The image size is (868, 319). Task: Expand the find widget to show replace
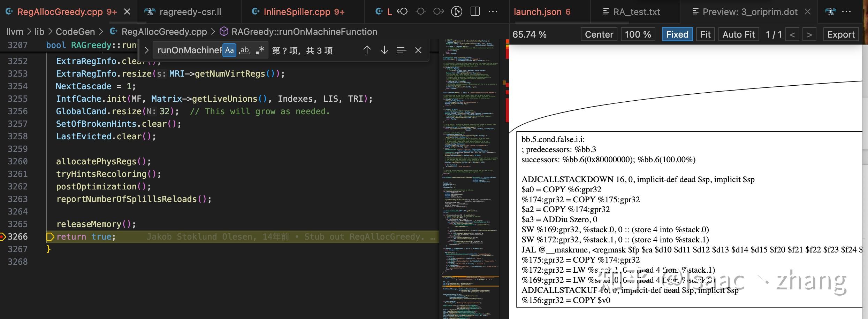[x=146, y=50]
